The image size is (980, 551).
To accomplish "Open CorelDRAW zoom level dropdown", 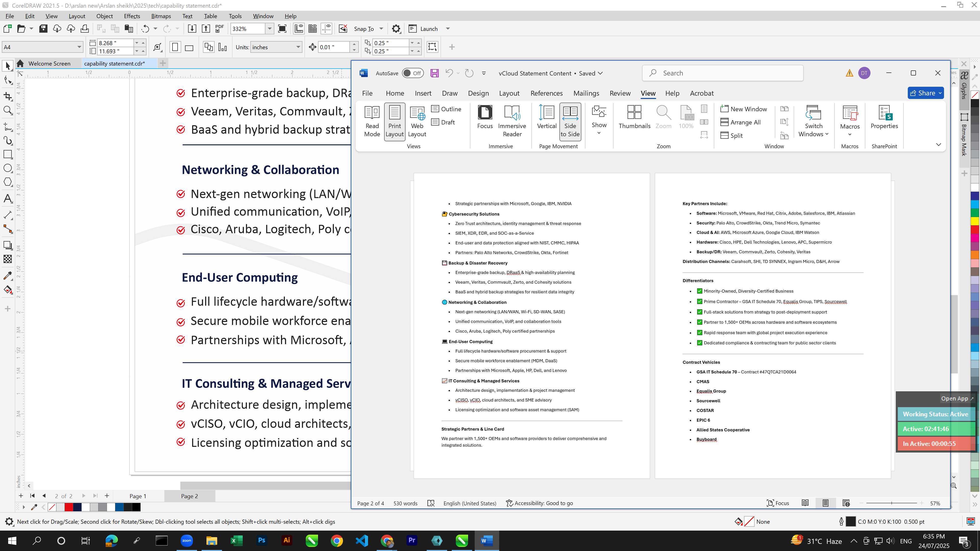I will [270, 29].
